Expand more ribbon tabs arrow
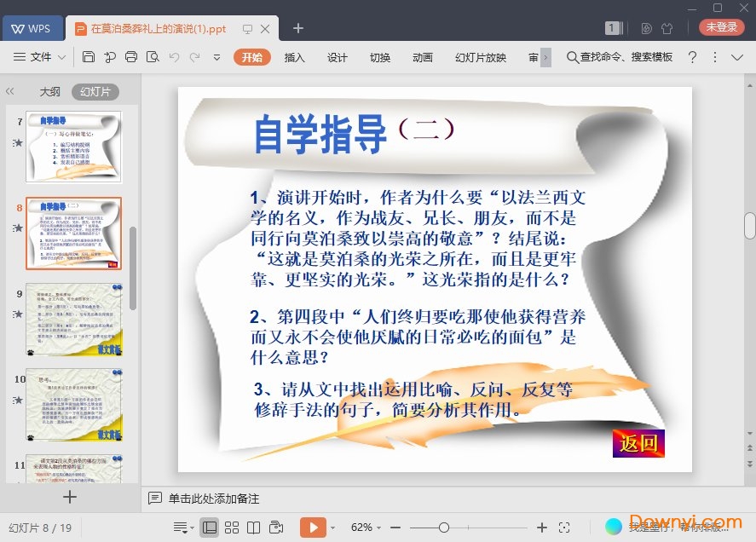The height and width of the screenshot is (542, 756). click(545, 57)
